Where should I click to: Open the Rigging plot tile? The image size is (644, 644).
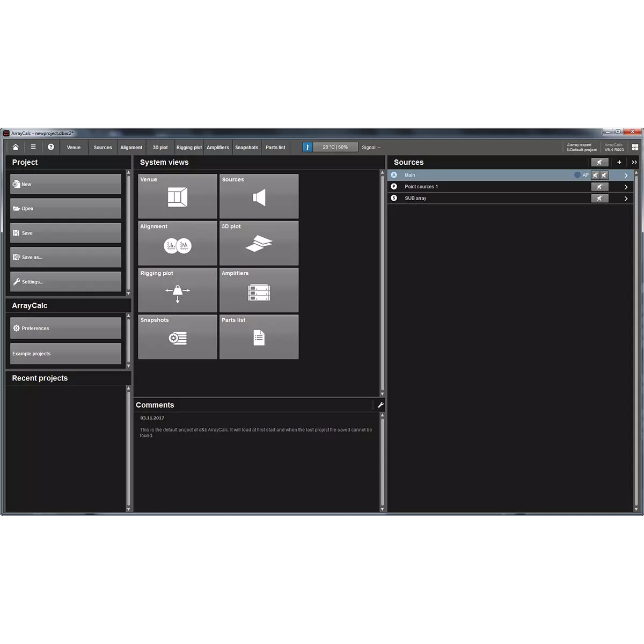[x=178, y=290]
